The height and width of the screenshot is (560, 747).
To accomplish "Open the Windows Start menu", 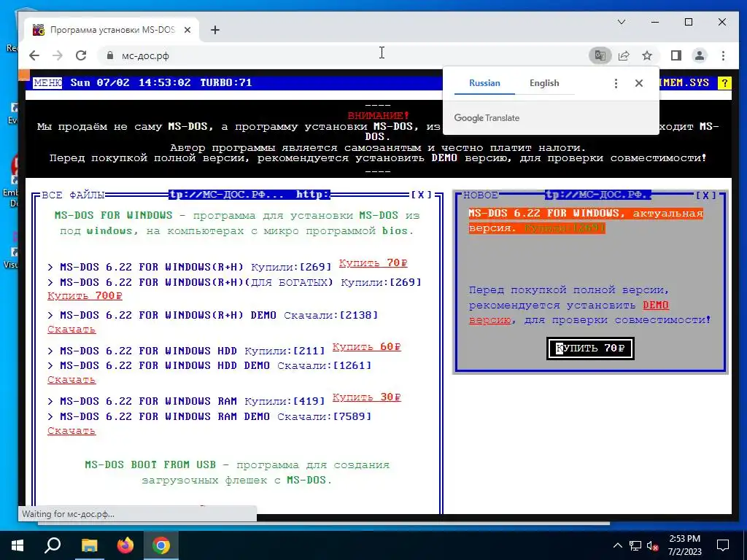I will 18,545.
